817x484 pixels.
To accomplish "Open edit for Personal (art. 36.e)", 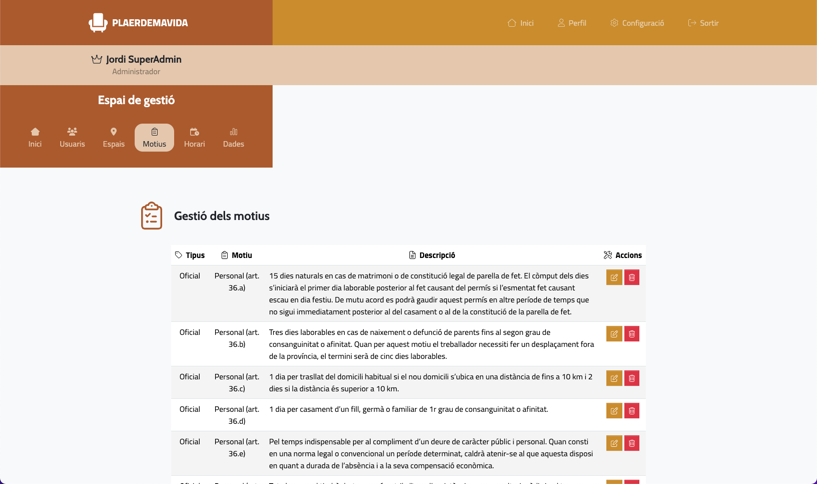I will [614, 443].
